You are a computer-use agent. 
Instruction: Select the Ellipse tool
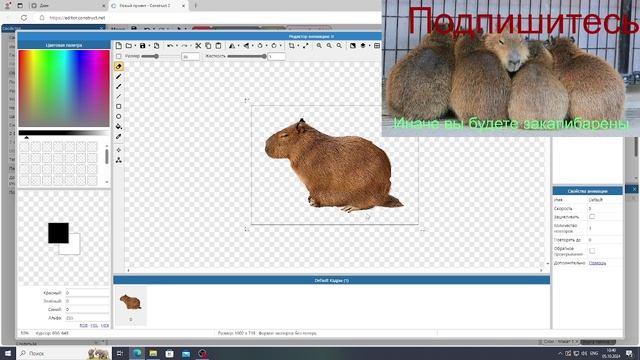[118, 116]
